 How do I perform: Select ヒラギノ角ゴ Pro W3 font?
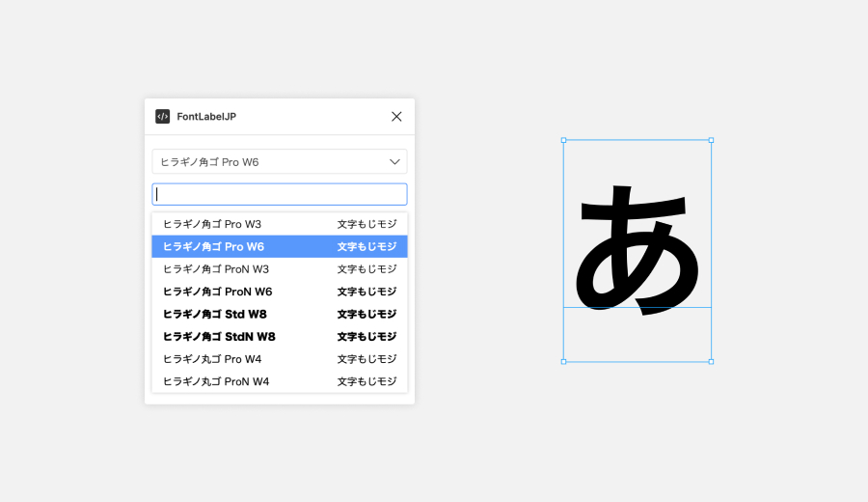pyautogui.click(x=280, y=224)
